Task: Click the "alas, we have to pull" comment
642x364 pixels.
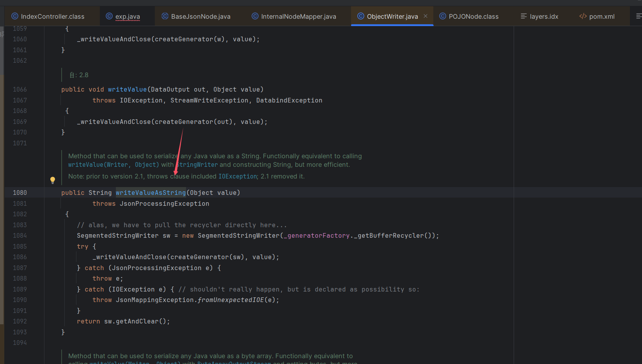Action: tap(182, 225)
